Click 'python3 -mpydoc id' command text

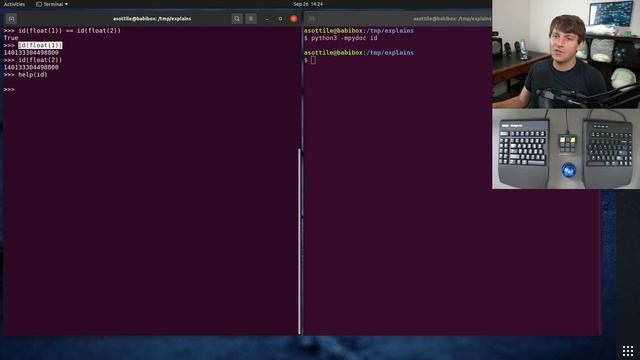coord(344,38)
